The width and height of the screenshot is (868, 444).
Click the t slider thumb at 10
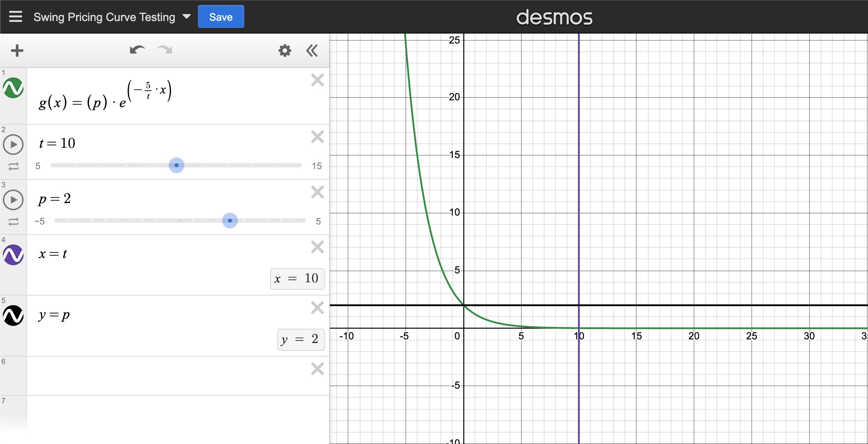177,165
